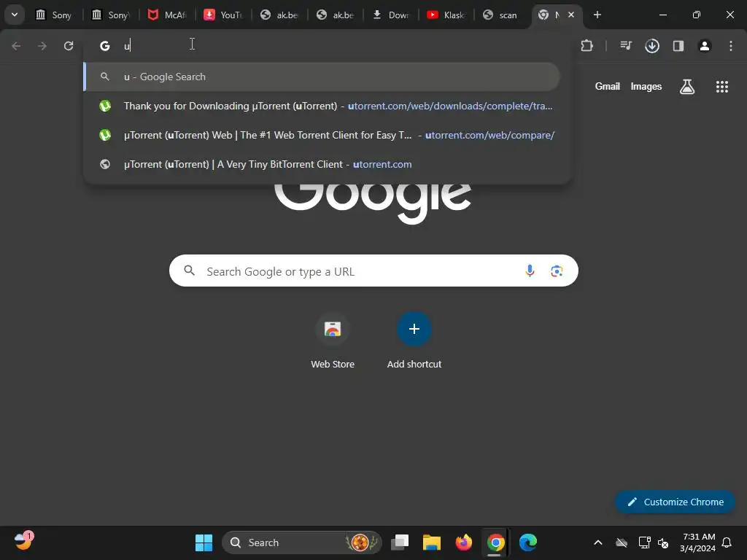Open the network tray icon
The image size is (747, 560).
644,542
